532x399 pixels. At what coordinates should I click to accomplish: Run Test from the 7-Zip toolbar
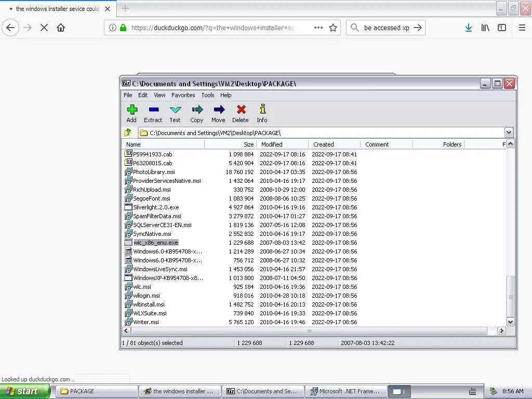pos(176,110)
